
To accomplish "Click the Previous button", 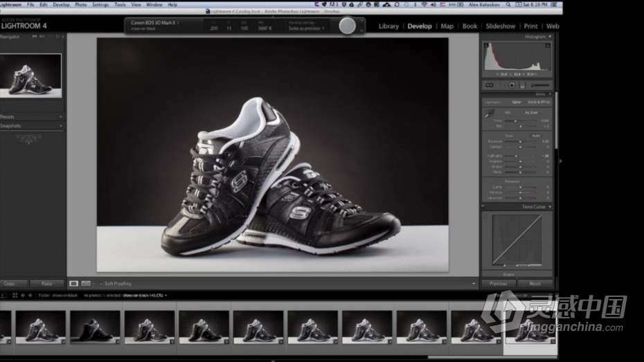I will pyautogui.click(x=498, y=284).
